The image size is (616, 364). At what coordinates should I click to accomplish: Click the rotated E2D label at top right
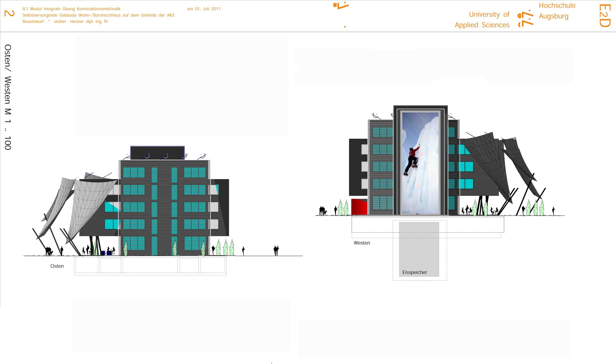pyautogui.click(x=604, y=16)
